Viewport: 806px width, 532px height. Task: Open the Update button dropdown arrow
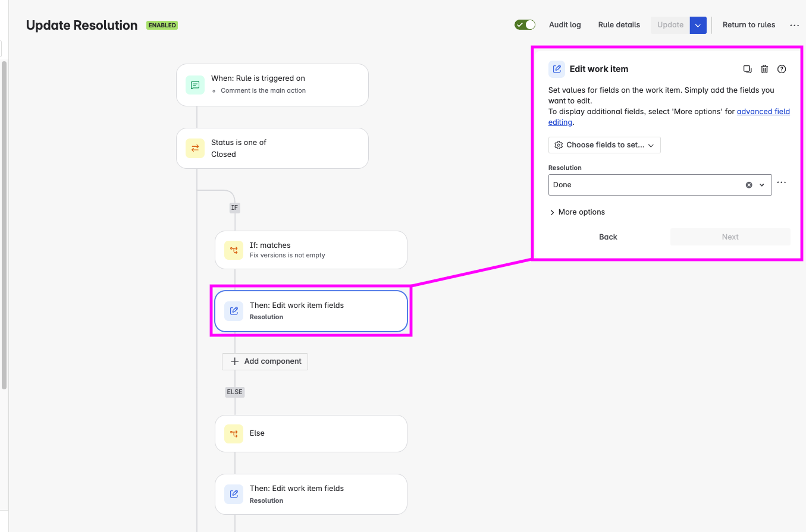click(x=698, y=25)
